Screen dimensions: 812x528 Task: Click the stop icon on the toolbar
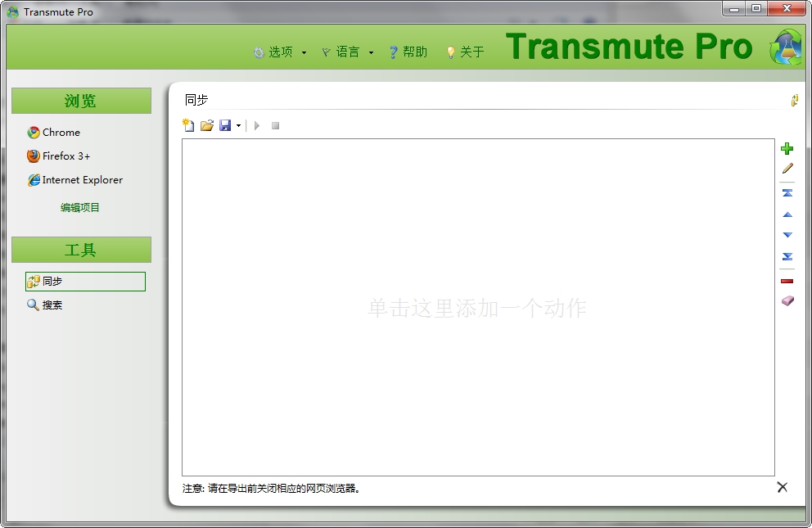point(274,125)
